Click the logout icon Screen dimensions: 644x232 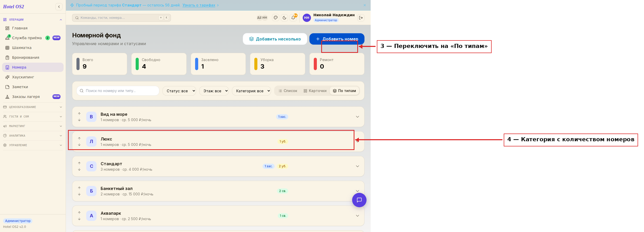point(361,18)
